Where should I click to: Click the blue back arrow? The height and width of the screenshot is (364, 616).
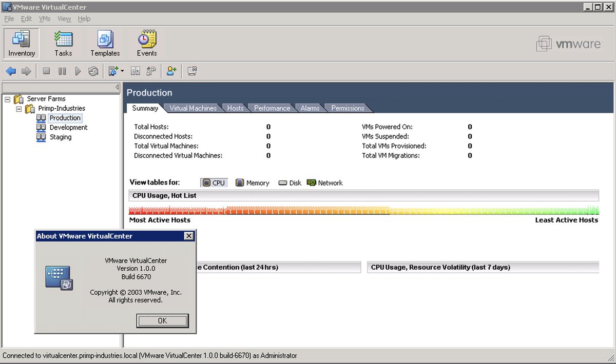point(11,71)
